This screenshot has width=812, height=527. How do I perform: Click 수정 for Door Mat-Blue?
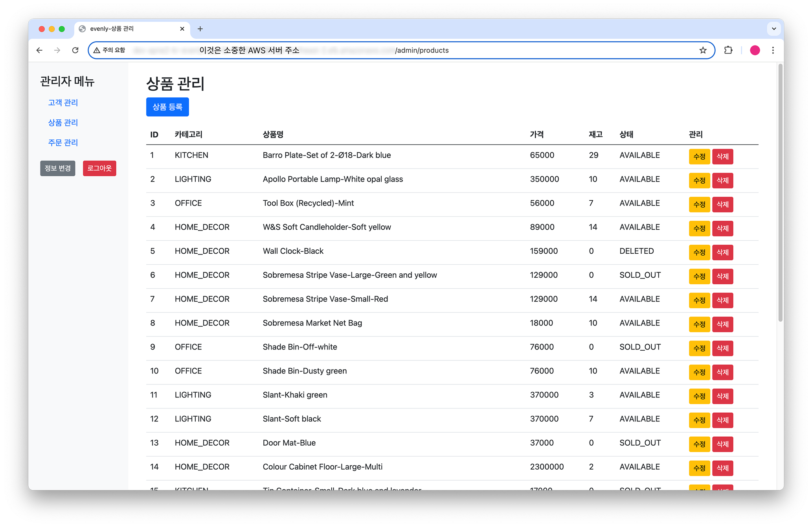click(699, 444)
